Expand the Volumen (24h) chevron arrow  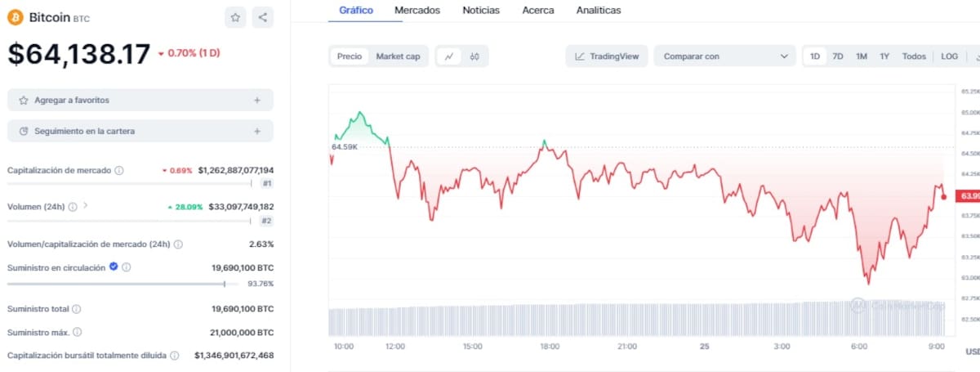(x=85, y=206)
